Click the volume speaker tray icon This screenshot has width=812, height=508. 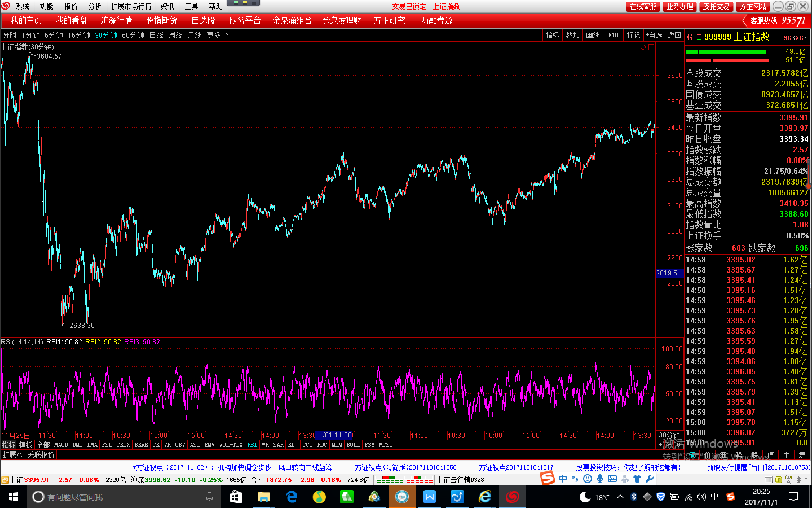pos(701,497)
